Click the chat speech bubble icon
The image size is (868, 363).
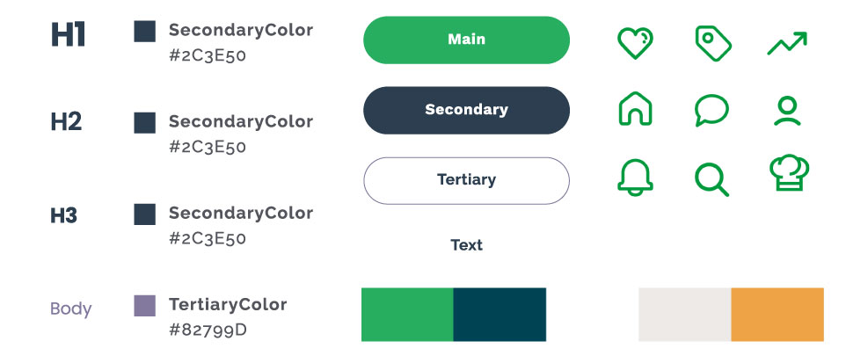click(x=711, y=110)
